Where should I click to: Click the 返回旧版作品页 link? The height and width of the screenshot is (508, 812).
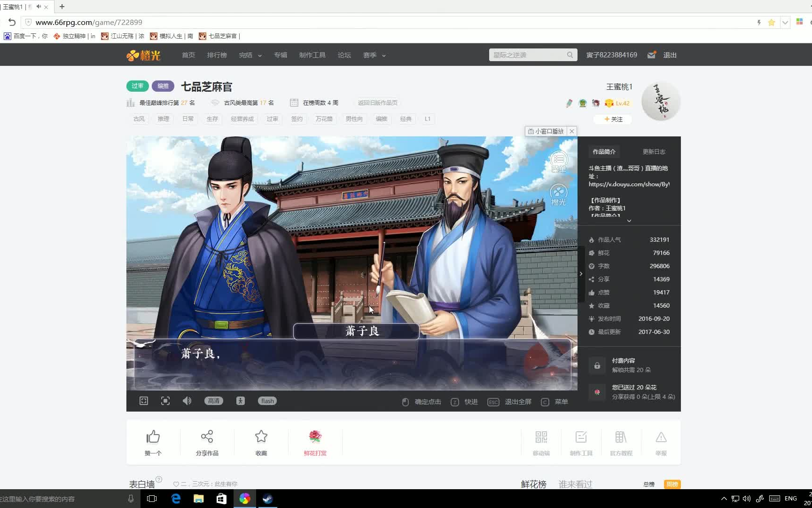click(377, 103)
